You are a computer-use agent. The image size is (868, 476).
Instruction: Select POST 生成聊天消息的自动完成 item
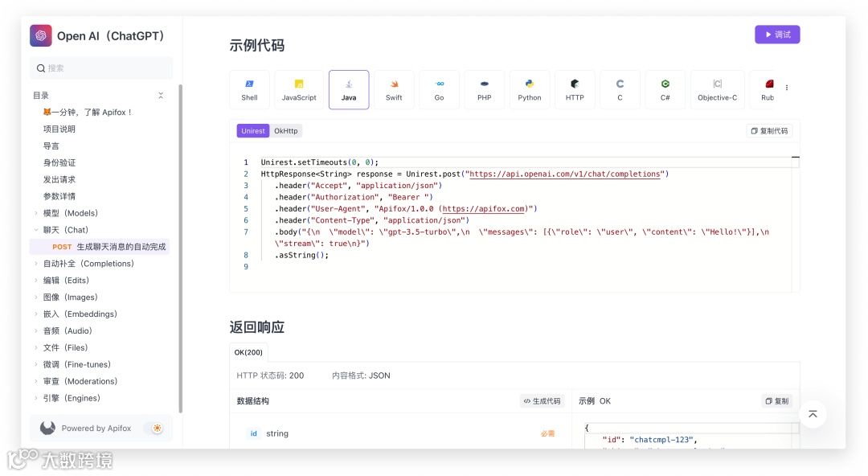click(x=100, y=247)
